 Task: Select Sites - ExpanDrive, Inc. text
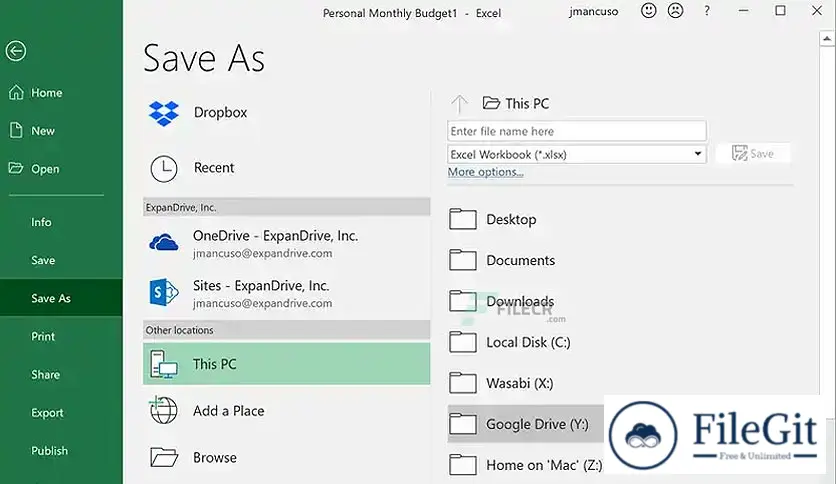(x=261, y=286)
